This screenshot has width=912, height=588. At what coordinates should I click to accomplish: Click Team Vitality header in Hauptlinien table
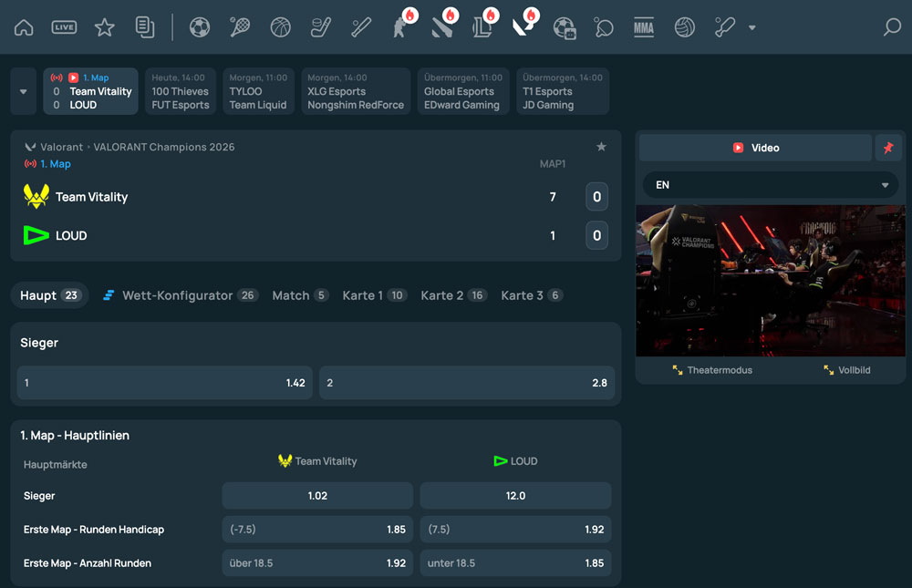click(317, 461)
